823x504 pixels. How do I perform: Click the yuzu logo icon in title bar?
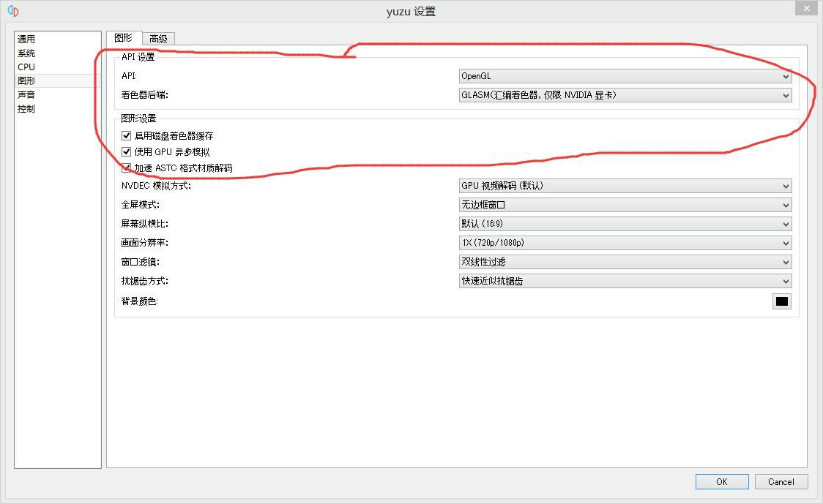pyautogui.click(x=12, y=11)
